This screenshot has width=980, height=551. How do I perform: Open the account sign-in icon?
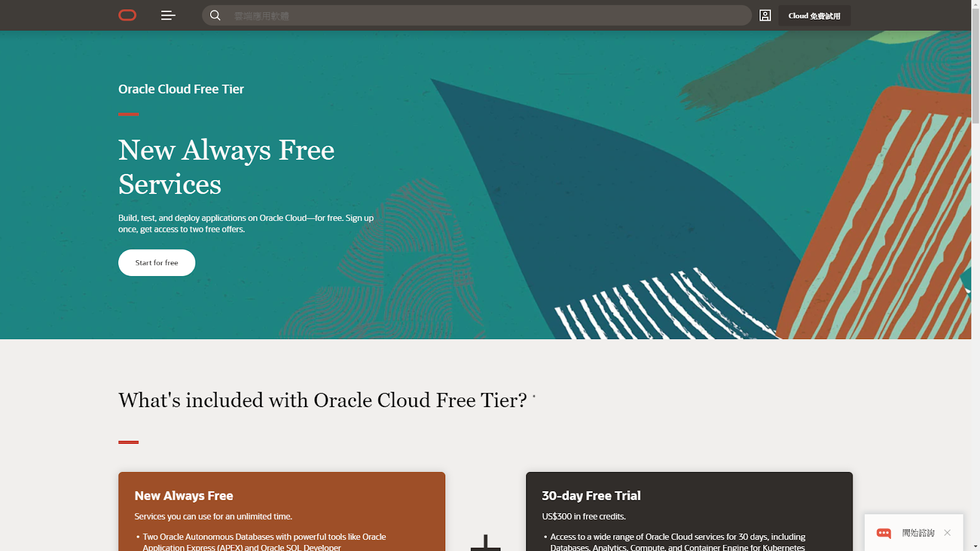coord(765,15)
